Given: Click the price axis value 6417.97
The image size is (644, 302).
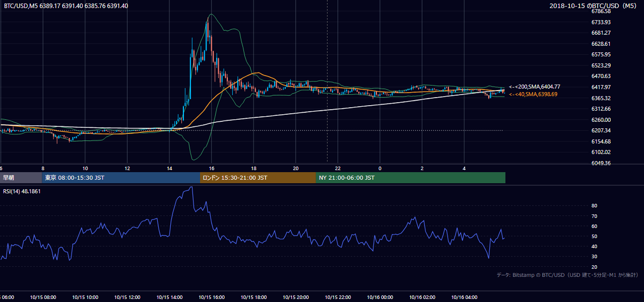Looking at the screenshot, I should 601,87.
